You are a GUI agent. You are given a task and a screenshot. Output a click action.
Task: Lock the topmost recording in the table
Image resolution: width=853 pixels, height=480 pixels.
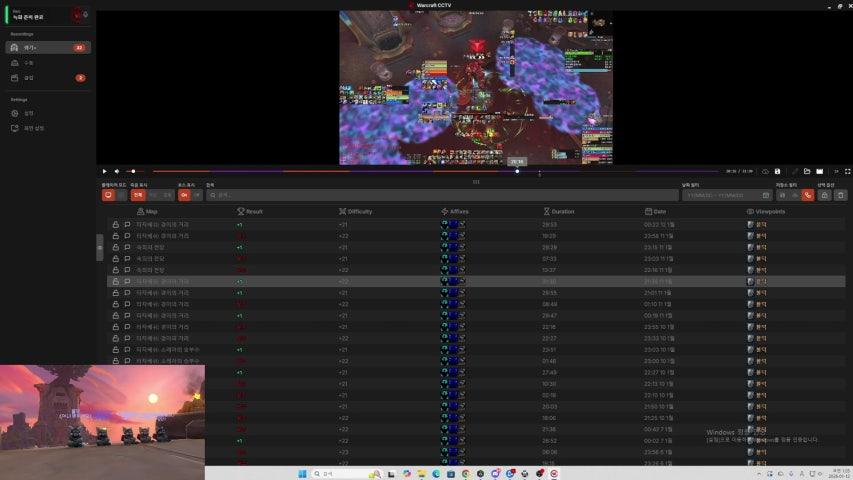[x=115, y=224]
